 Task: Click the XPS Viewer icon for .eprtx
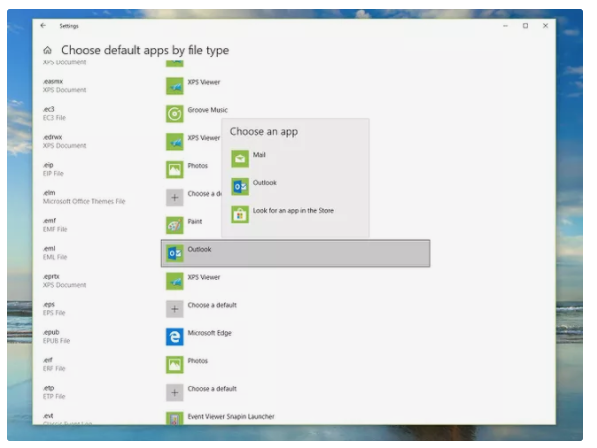(175, 281)
